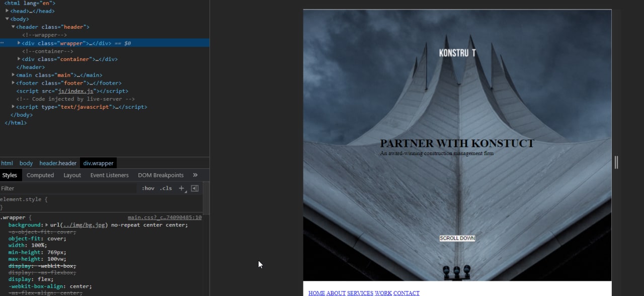Select the live-server injected comment line

[75, 99]
